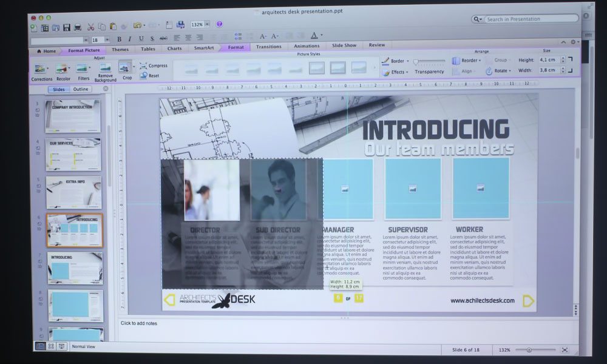607x364 pixels.
Task: Select the slide 7 thumbnail
Action: [x=75, y=268]
